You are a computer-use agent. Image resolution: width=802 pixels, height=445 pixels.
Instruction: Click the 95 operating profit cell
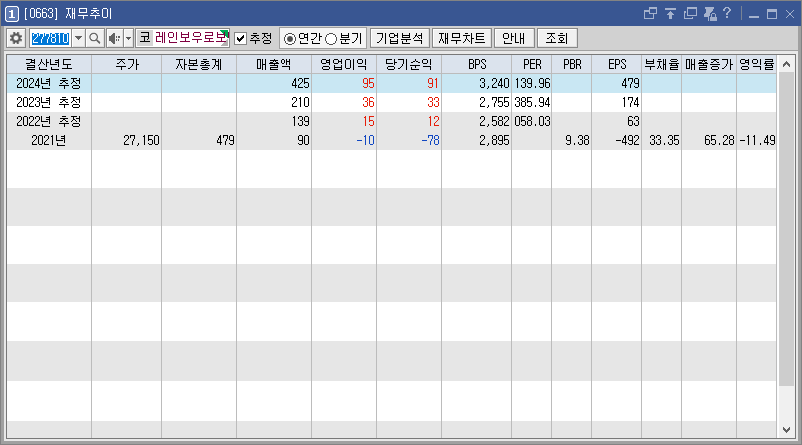click(x=344, y=83)
